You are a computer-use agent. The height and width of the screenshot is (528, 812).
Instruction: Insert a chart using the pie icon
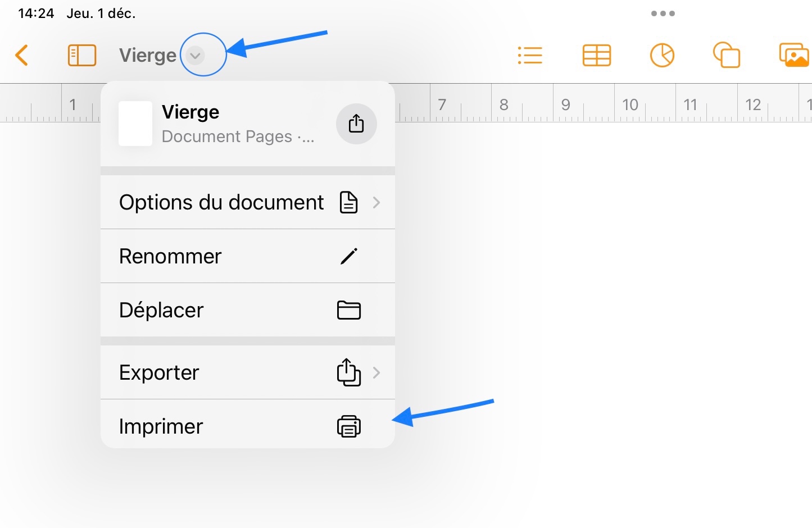[x=662, y=56]
